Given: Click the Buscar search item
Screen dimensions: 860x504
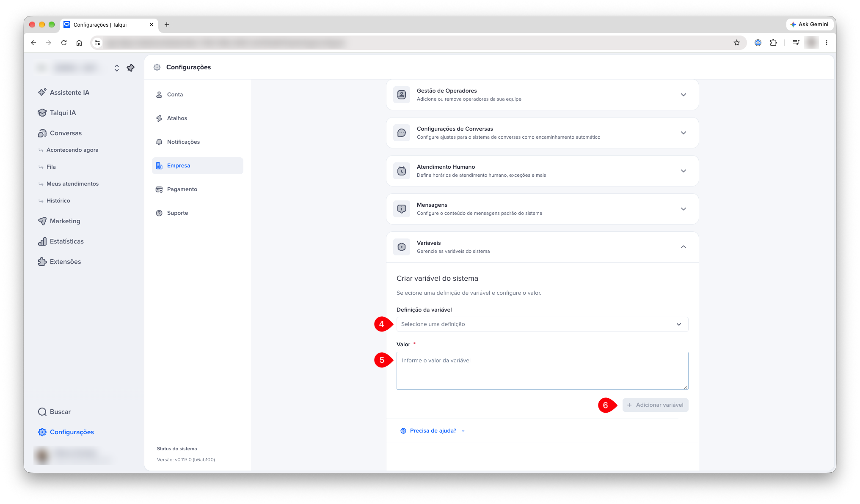Looking at the screenshot, I should 54,411.
